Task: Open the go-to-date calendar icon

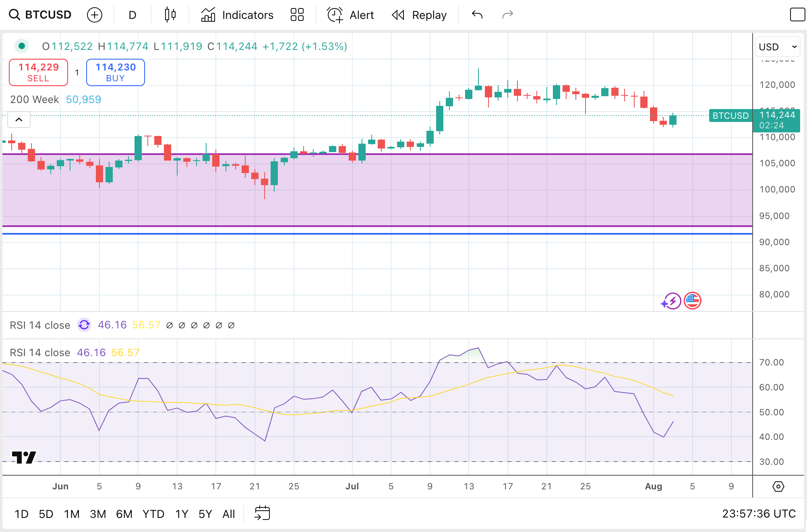Action: 262,513
